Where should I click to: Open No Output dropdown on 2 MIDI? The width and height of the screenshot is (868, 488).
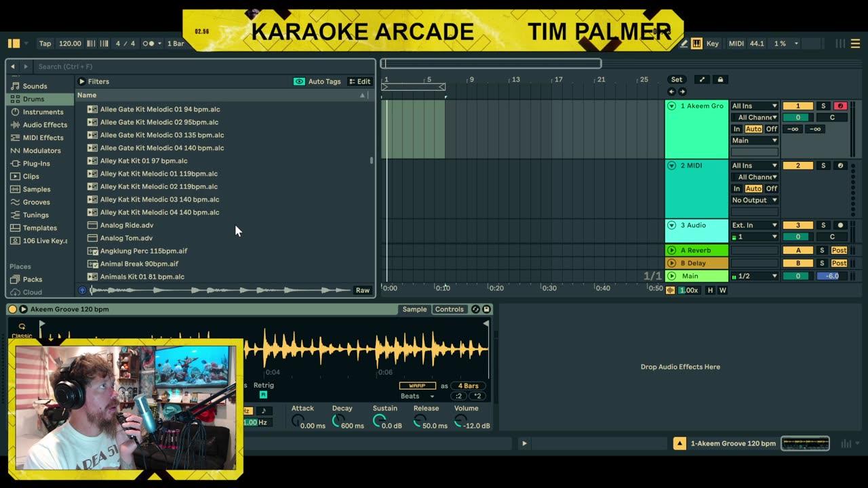tap(754, 200)
